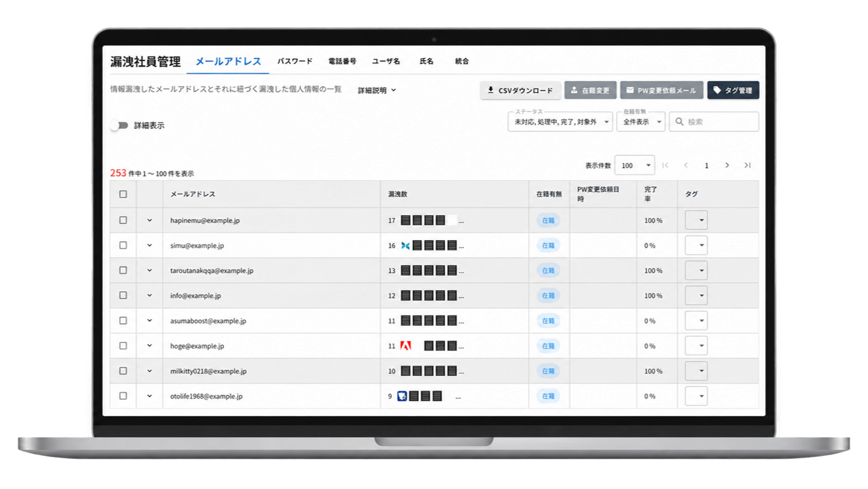
Task: Expand the taroutanakqqa@example.jp row
Action: click(150, 270)
